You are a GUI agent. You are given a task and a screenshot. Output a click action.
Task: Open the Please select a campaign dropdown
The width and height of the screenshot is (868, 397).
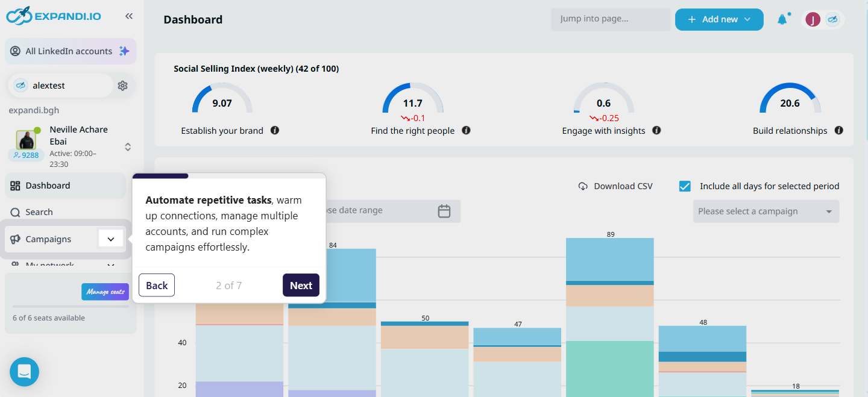point(766,211)
